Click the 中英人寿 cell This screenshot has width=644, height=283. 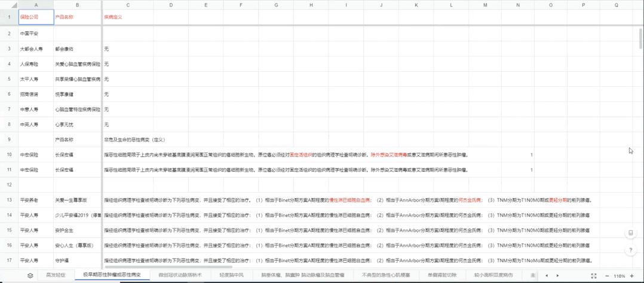pyautogui.click(x=36, y=124)
